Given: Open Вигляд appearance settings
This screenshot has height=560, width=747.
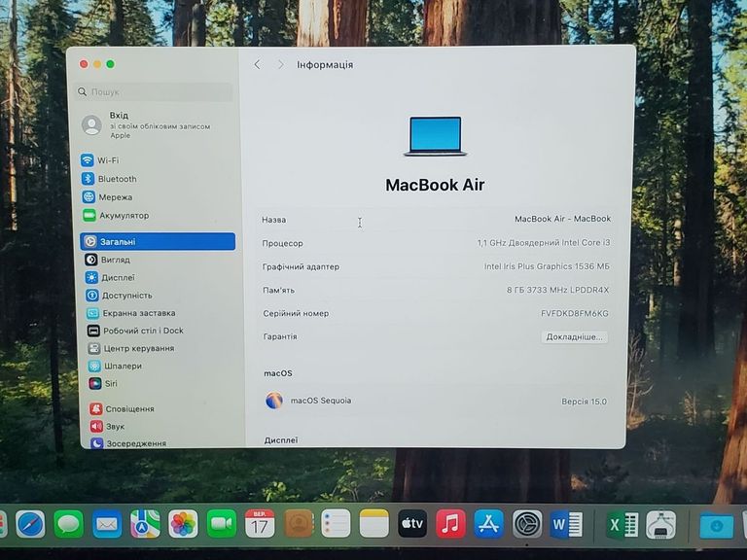Looking at the screenshot, I should [108, 260].
